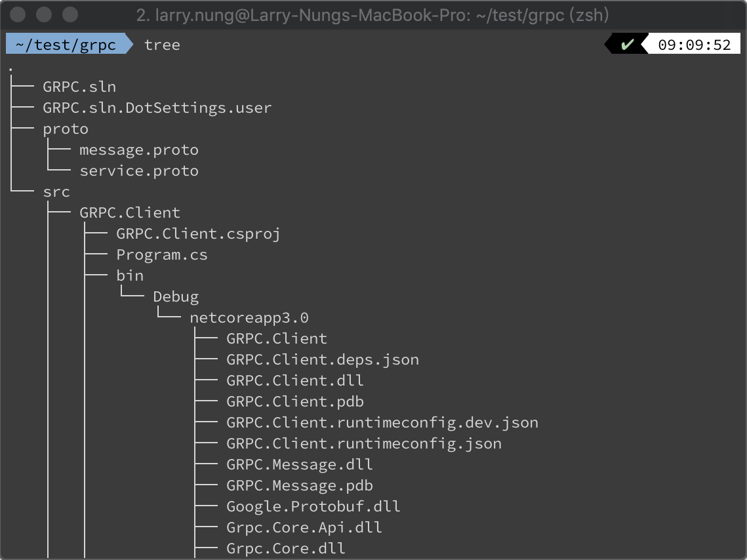Select service.proto in the tree
This screenshot has height=560, width=747.
(x=139, y=171)
